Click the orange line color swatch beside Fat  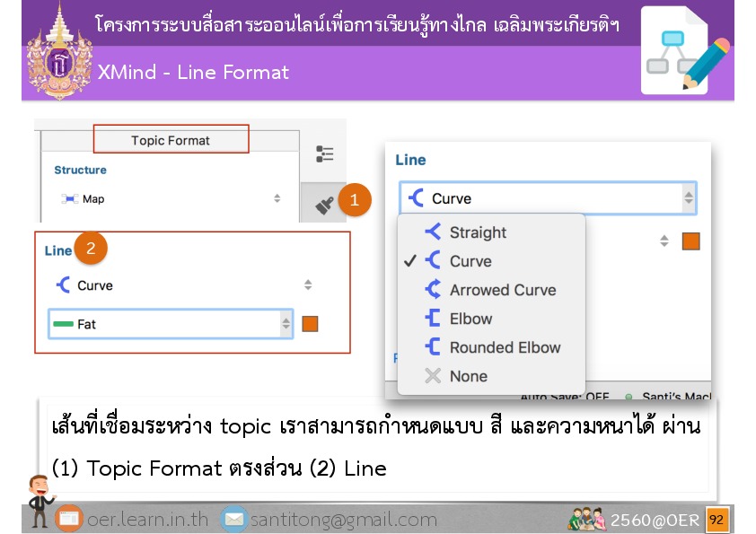(x=310, y=324)
